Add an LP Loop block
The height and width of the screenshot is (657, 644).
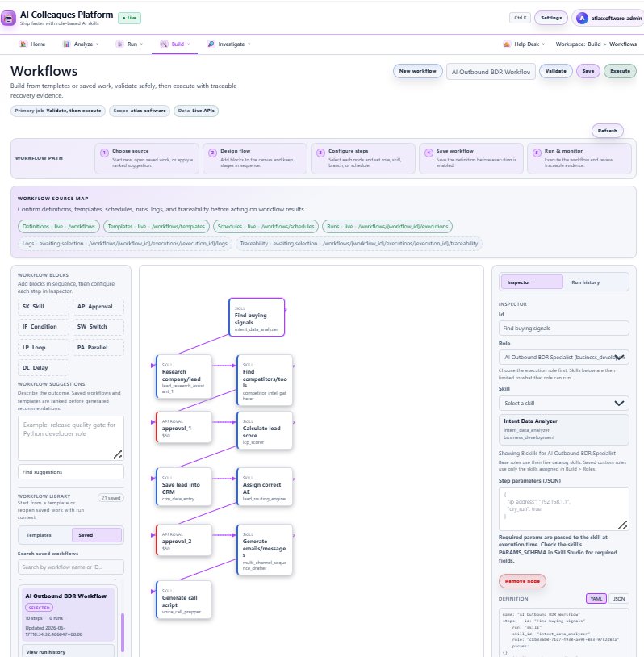click(x=43, y=348)
